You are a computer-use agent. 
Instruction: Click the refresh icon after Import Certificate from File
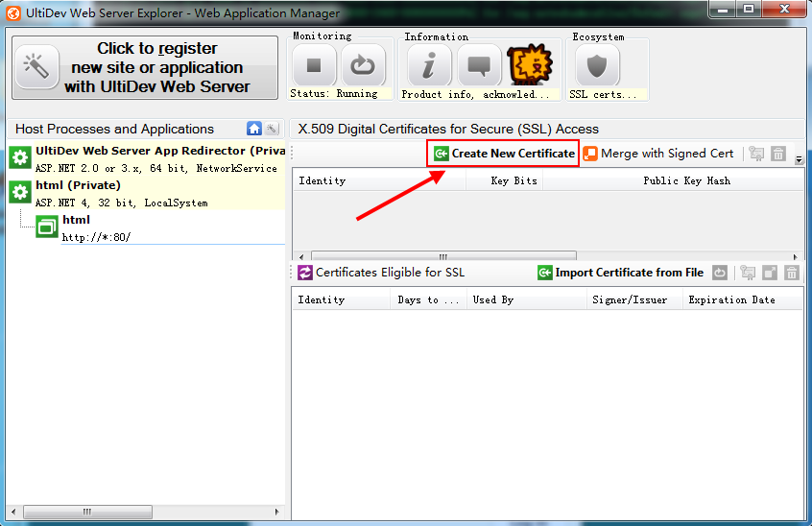coord(720,273)
